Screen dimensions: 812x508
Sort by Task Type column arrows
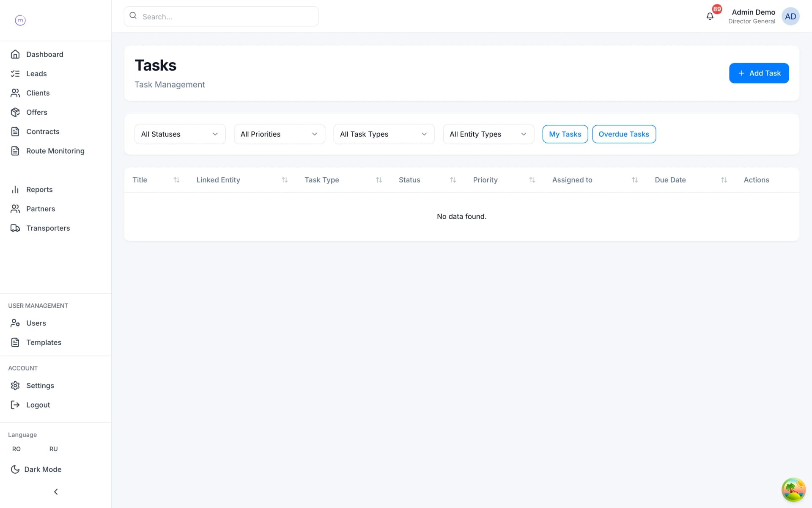pyautogui.click(x=379, y=180)
